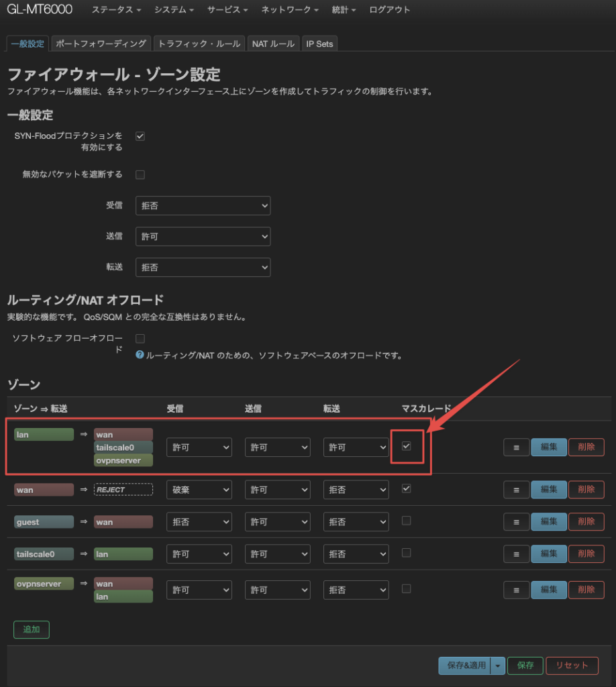Open the ネットワーク menu

point(290,10)
